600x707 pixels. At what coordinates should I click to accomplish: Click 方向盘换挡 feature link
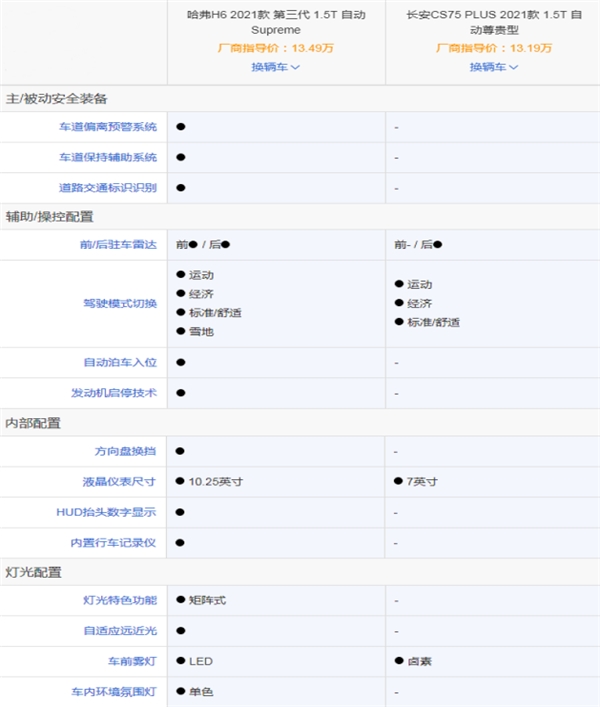[126, 451]
